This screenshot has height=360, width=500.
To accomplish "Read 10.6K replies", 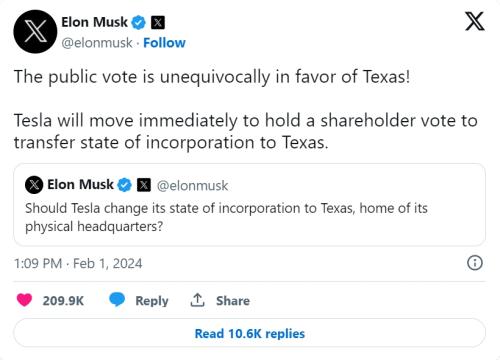I will (249, 333).
